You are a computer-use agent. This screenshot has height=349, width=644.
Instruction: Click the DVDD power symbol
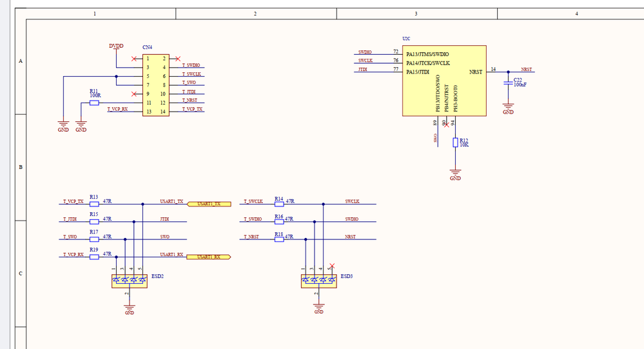pyautogui.click(x=116, y=49)
